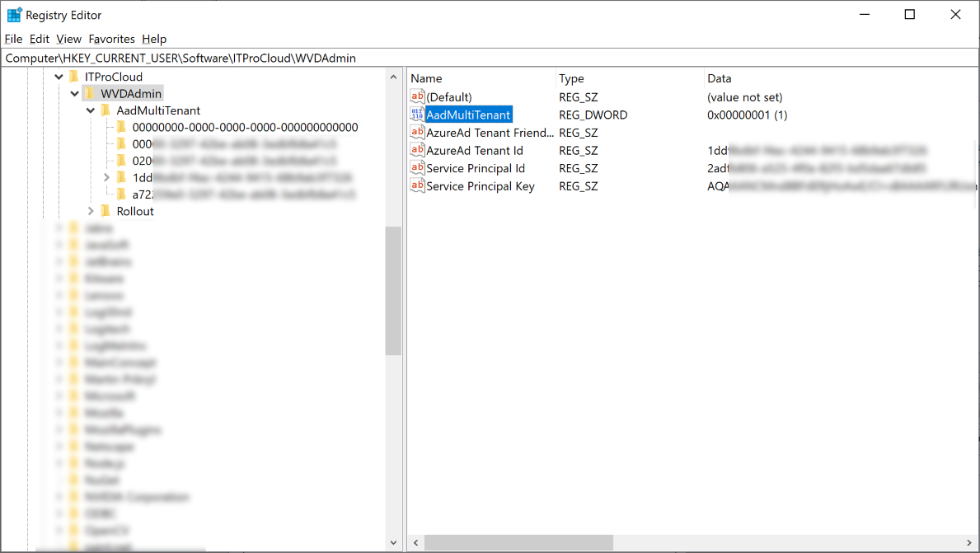980x553 pixels.
Task: Click folder icon of key starting with 020
Action: point(122,160)
